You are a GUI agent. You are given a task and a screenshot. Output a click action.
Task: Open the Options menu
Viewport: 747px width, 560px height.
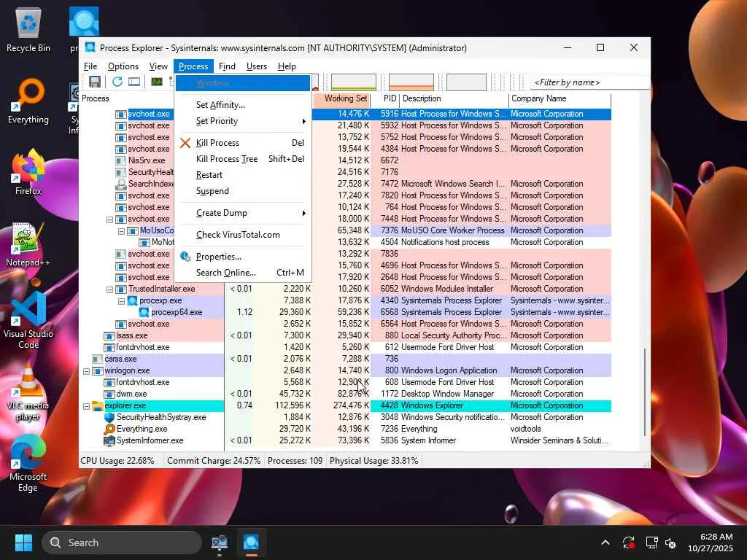[x=123, y=66]
